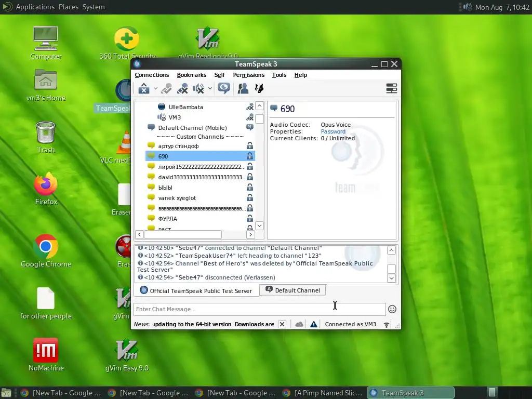Select Default Channel (Mobile) in tree

coord(192,128)
